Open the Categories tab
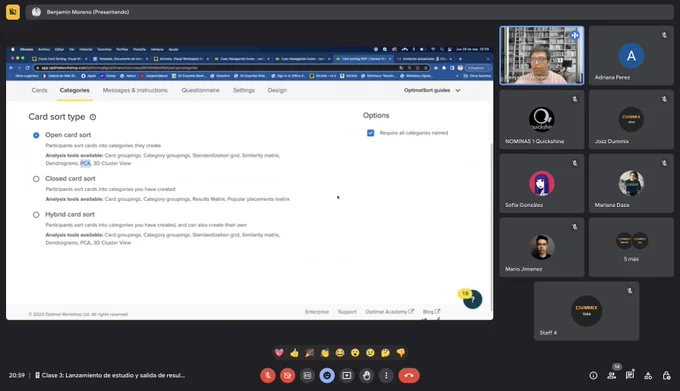Screen dimensions: 680x391 click(x=75, y=90)
